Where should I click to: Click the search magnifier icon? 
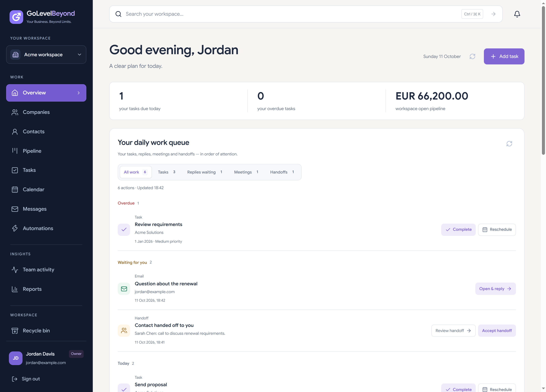point(118,14)
